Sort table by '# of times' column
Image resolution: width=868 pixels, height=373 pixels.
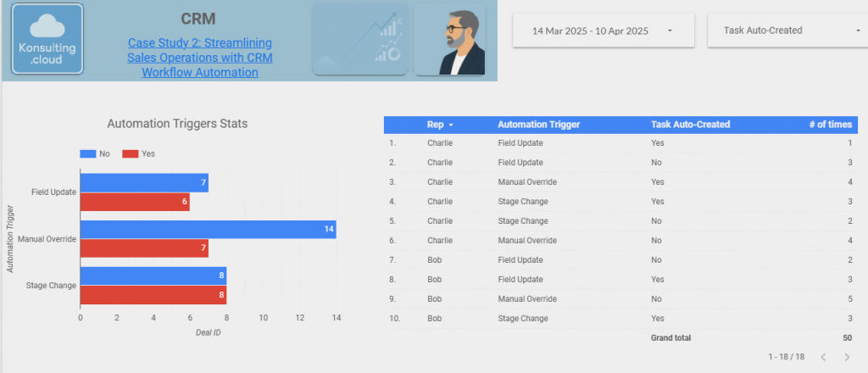pos(830,125)
